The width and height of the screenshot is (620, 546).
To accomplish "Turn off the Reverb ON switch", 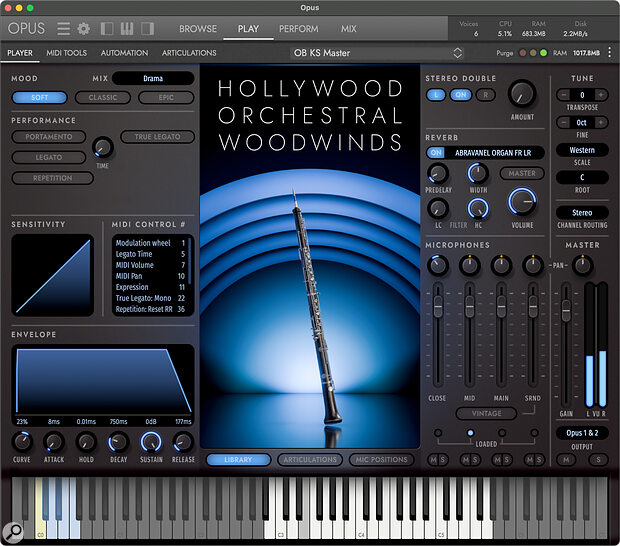I will [x=436, y=153].
